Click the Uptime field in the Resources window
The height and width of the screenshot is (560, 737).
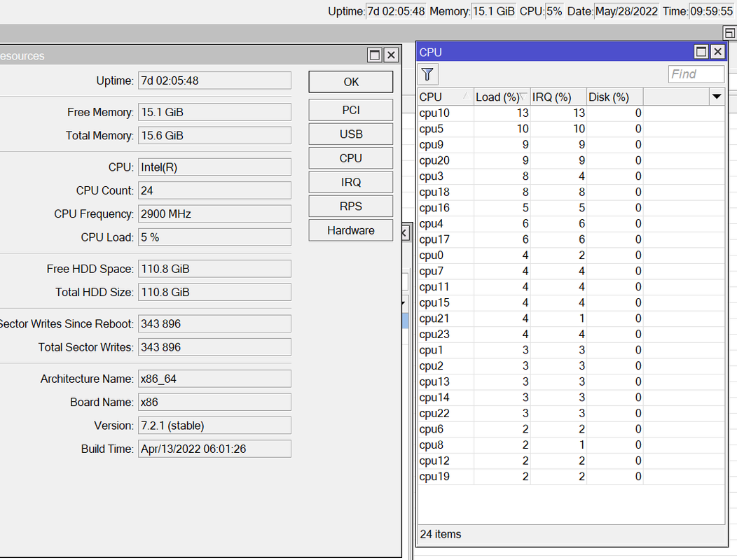[214, 80]
